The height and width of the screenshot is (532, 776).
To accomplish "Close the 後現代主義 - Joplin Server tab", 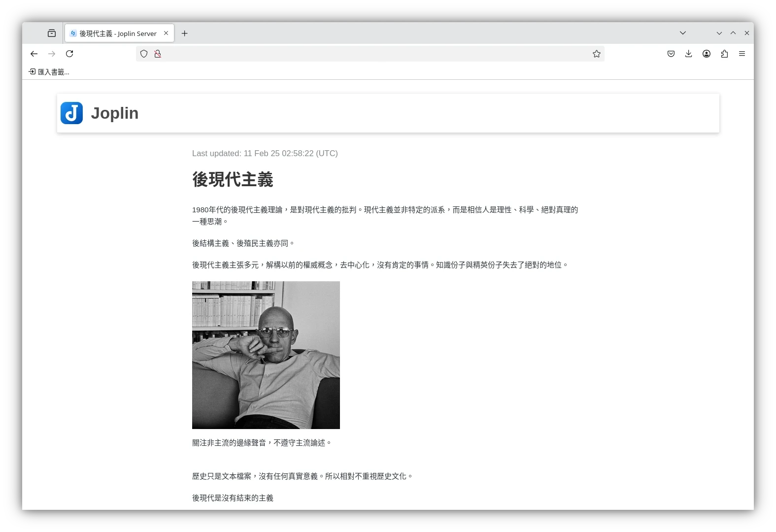I will [166, 33].
